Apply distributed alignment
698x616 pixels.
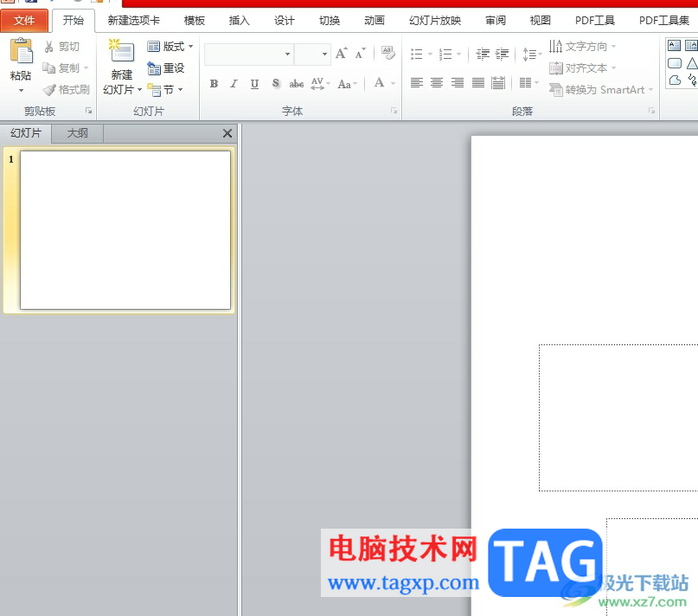[498, 83]
